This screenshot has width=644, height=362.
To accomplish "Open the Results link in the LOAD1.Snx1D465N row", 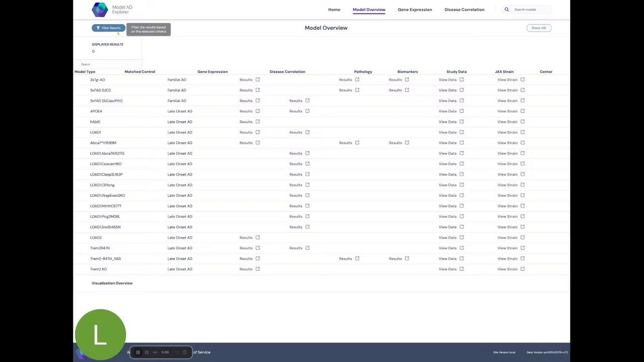I will pyautogui.click(x=296, y=227).
